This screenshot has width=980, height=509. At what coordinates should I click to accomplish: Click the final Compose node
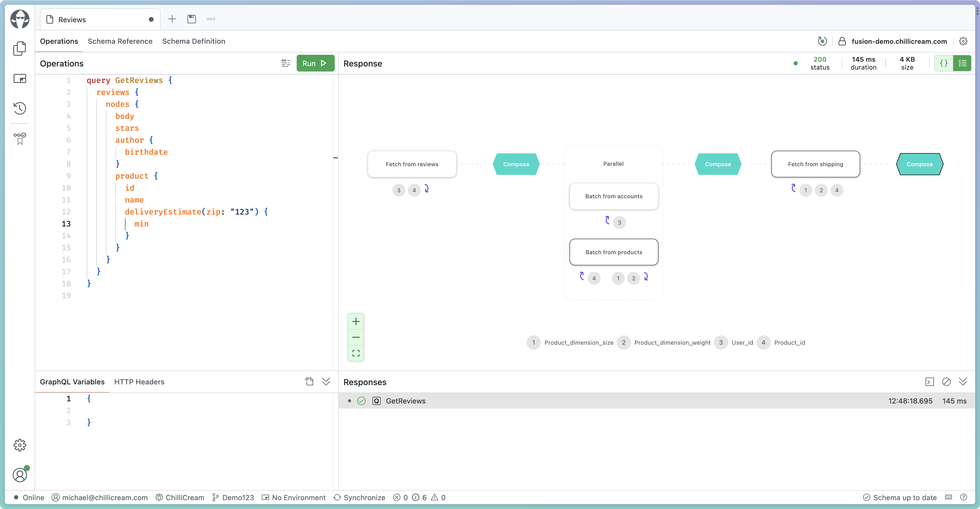(919, 164)
